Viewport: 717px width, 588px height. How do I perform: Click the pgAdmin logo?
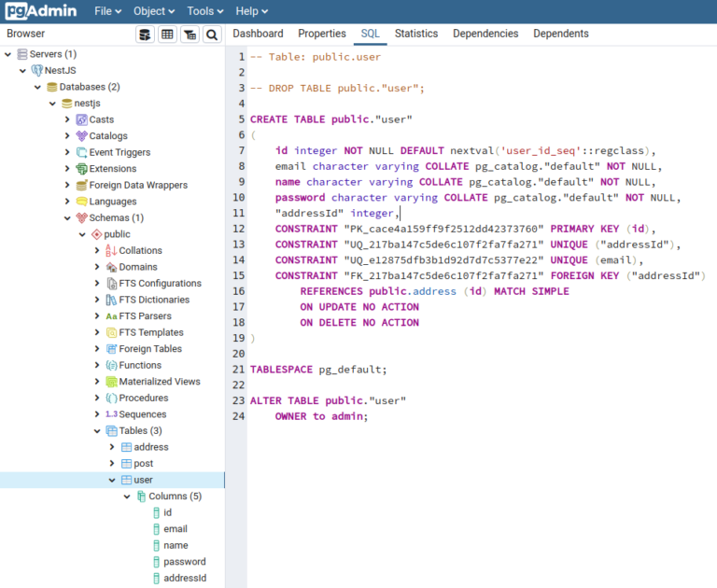(40, 11)
